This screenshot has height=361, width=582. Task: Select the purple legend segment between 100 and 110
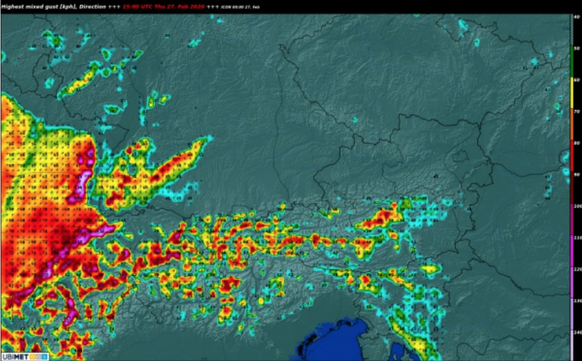572,219
